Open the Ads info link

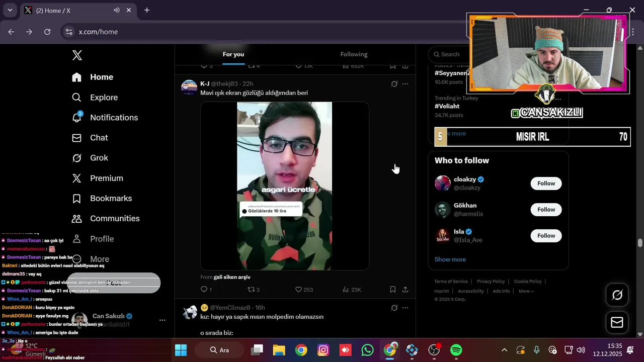501,291
